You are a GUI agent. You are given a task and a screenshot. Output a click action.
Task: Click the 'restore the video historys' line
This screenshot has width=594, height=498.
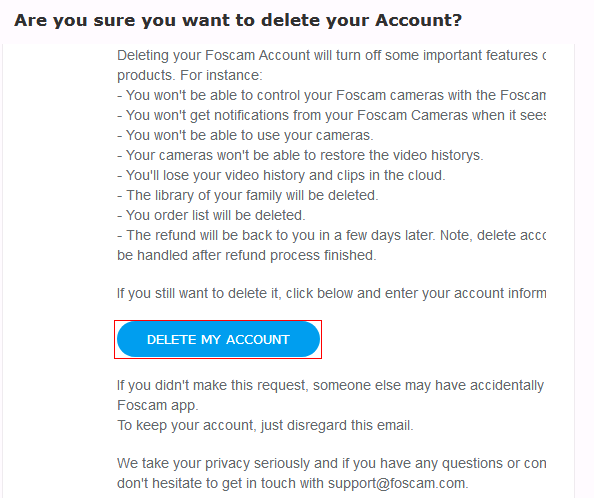[x=300, y=155]
